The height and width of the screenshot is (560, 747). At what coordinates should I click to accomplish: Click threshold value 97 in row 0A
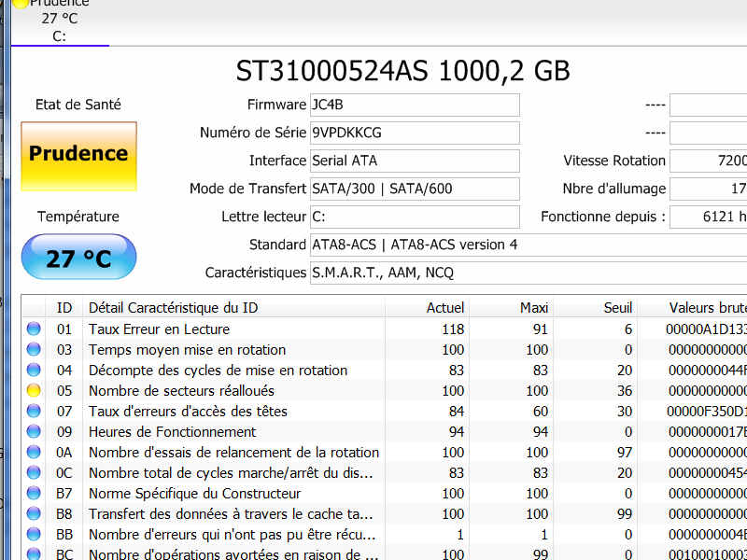click(625, 452)
